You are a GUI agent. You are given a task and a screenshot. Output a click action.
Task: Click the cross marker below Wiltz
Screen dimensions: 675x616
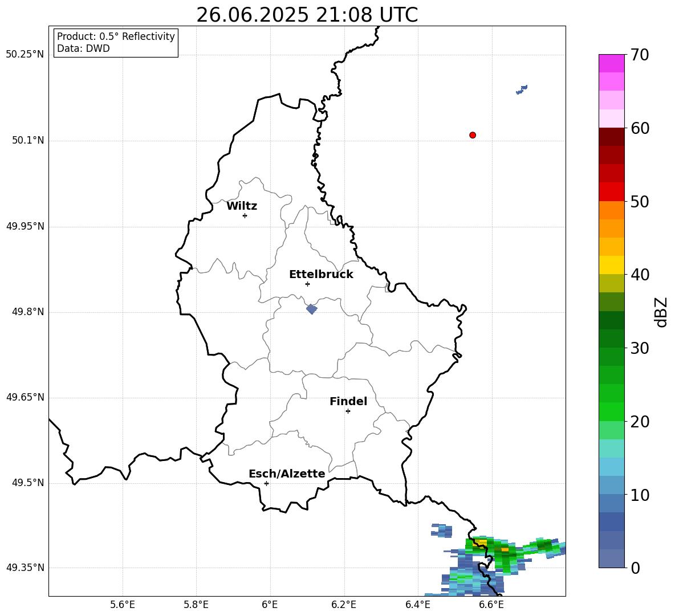245,215
